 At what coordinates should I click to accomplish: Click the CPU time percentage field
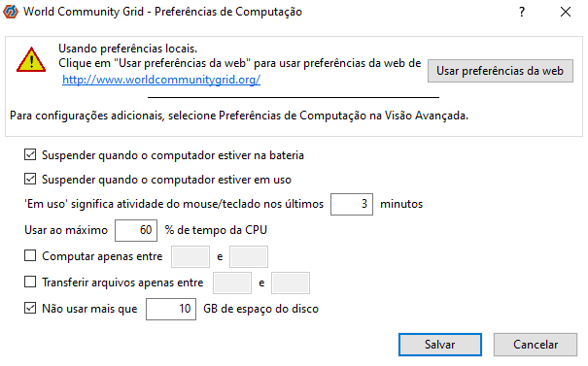[136, 230]
